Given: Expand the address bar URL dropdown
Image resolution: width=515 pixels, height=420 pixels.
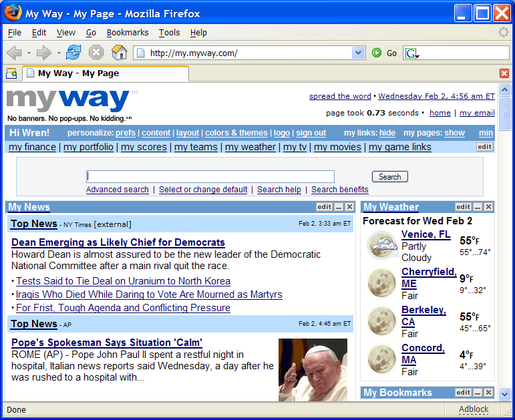Looking at the screenshot, I should pos(358,53).
